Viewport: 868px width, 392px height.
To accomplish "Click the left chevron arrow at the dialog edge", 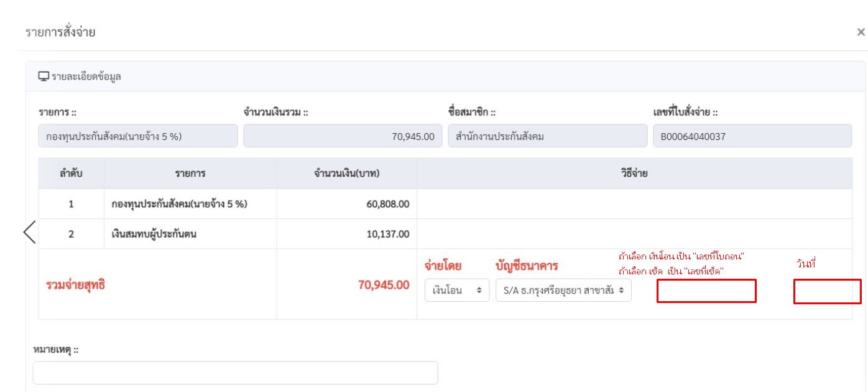I will click(x=29, y=231).
